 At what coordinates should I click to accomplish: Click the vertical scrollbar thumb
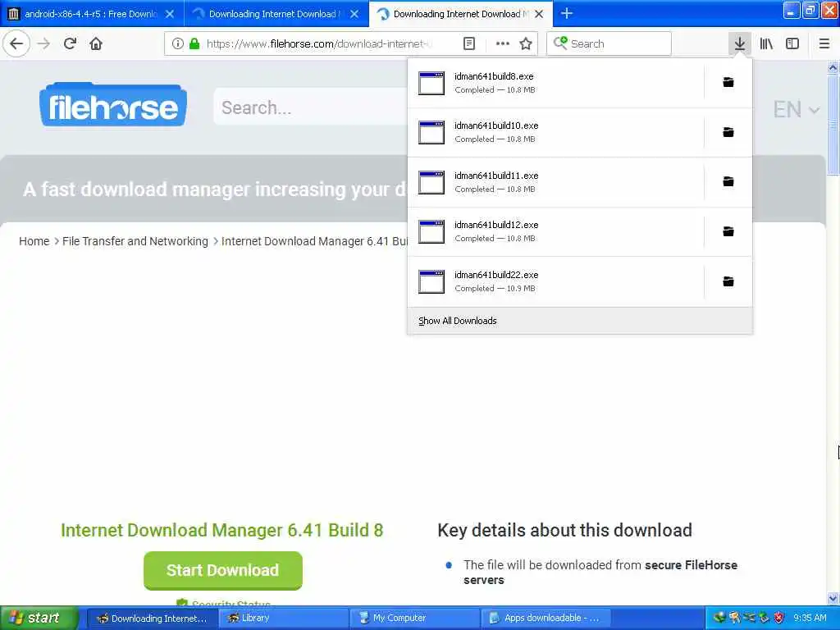pyautogui.click(x=833, y=125)
